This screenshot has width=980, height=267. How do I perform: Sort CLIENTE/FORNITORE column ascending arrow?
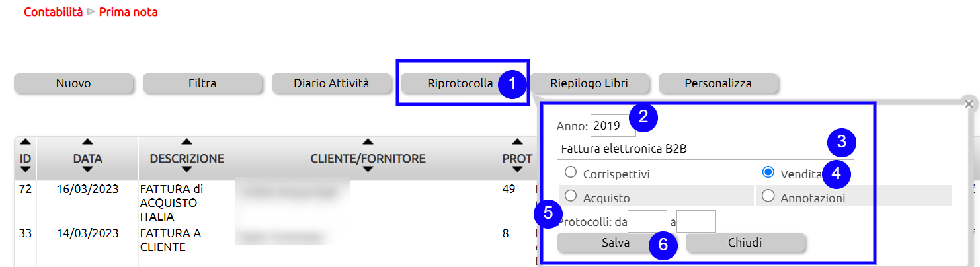tap(368, 142)
